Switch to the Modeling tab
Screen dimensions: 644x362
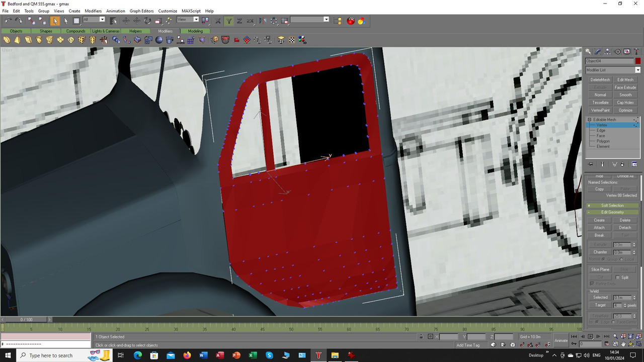pyautogui.click(x=195, y=31)
